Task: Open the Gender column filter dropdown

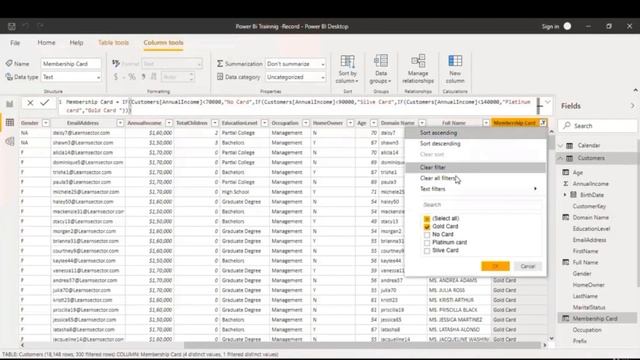Action: (46, 123)
